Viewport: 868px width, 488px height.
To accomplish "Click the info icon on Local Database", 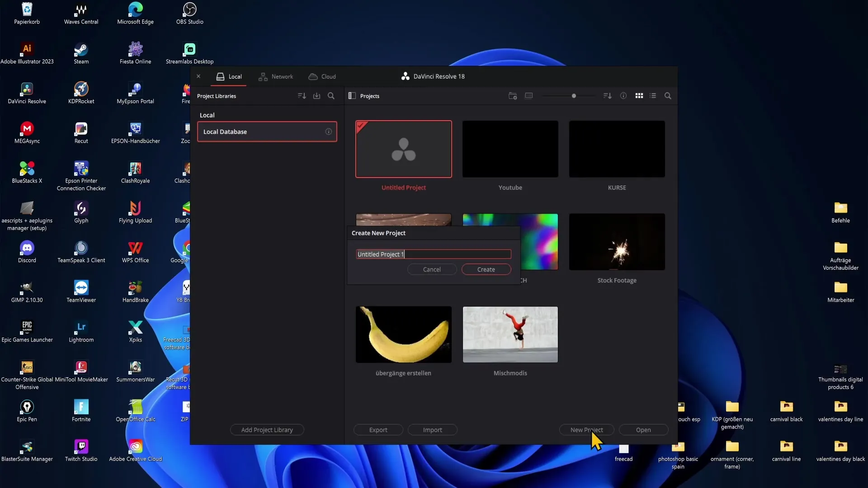I will click(x=329, y=131).
